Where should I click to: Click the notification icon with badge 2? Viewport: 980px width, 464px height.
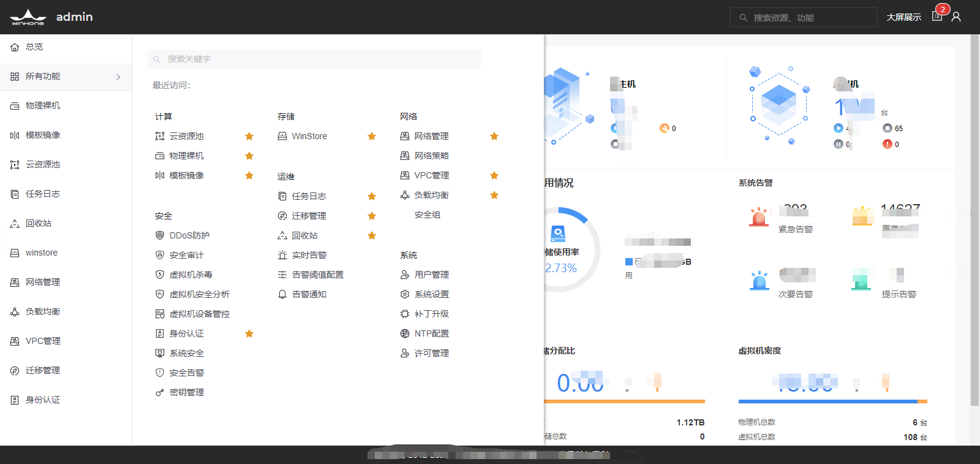[937, 17]
